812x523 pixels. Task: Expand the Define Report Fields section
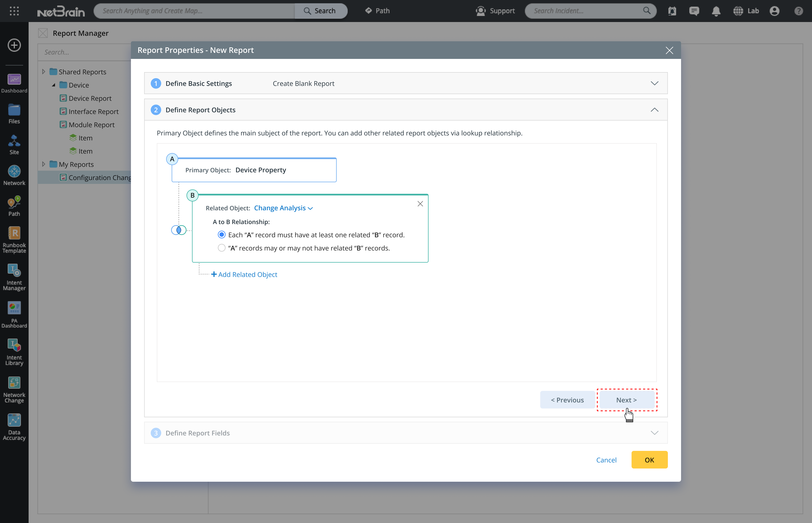pyautogui.click(x=654, y=433)
